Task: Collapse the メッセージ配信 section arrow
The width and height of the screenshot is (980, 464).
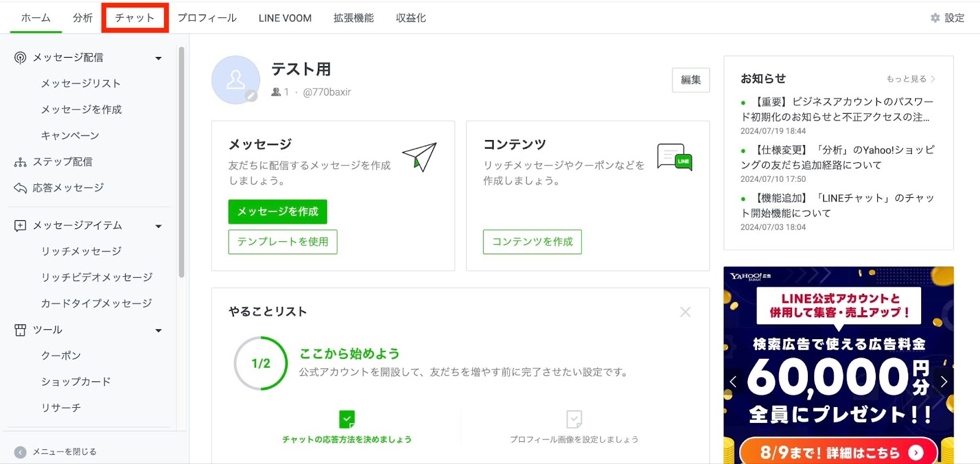Action: coord(159,58)
